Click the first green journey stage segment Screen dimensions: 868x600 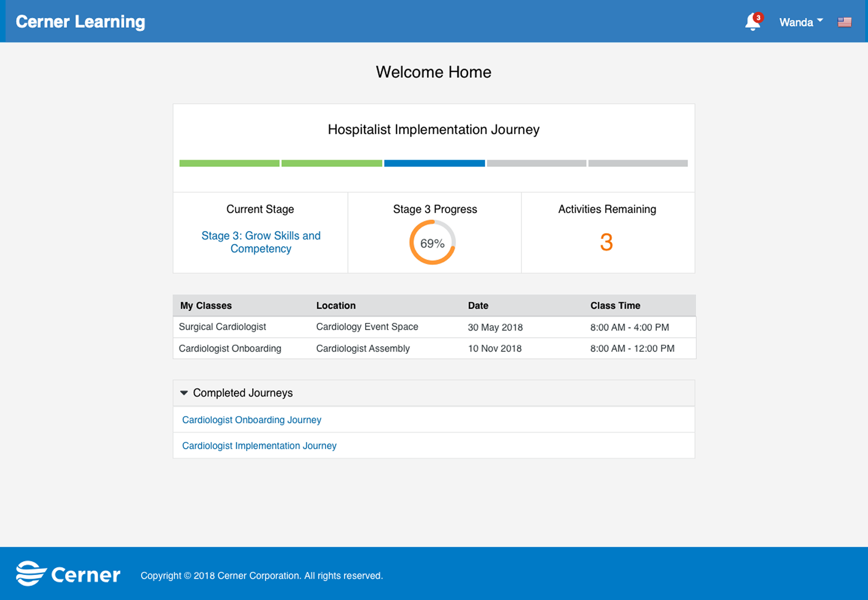pos(230,163)
